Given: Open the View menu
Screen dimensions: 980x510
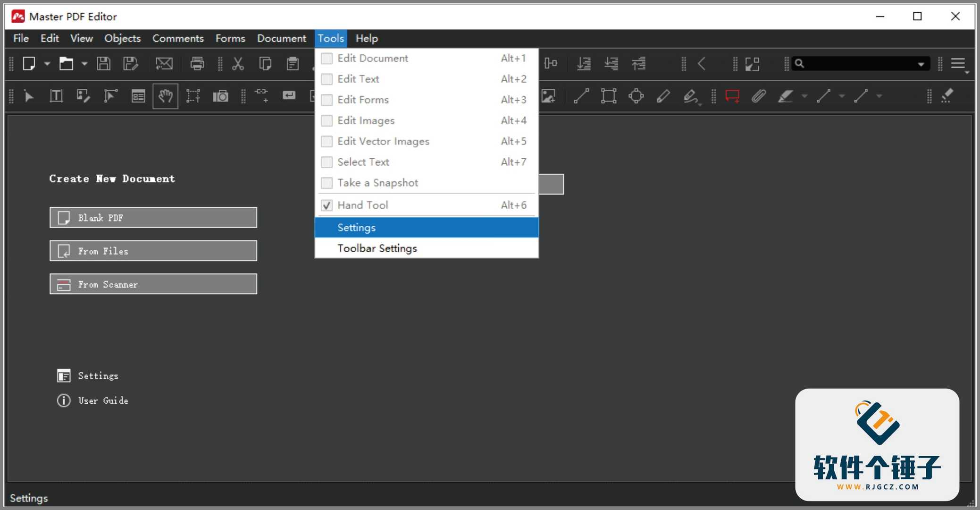Looking at the screenshot, I should (x=82, y=38).
